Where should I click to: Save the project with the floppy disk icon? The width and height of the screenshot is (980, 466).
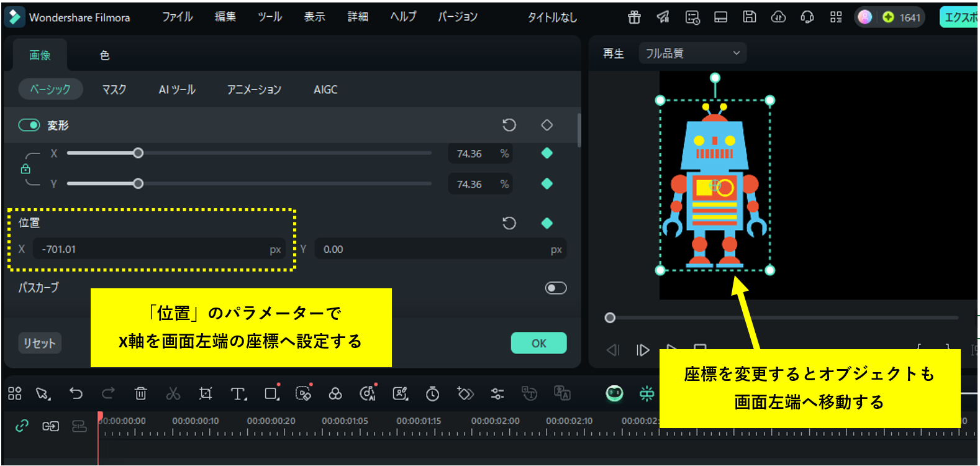pos(750,17)
